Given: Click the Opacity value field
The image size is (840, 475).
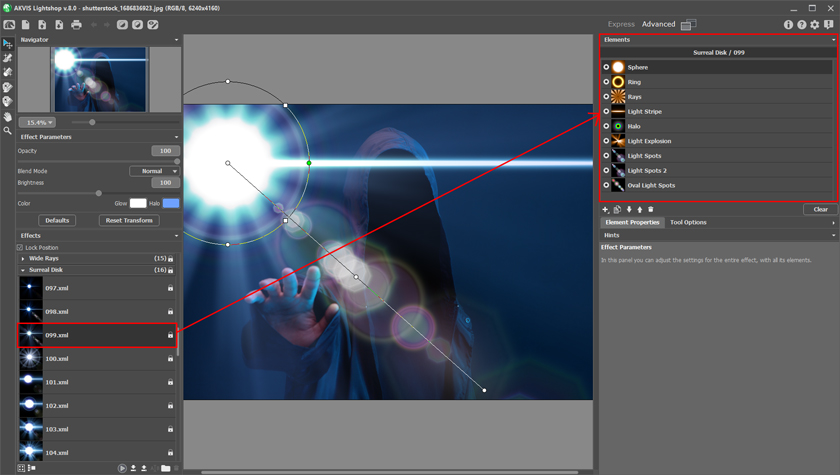Looking at the screenshot, I should point(166,151).
